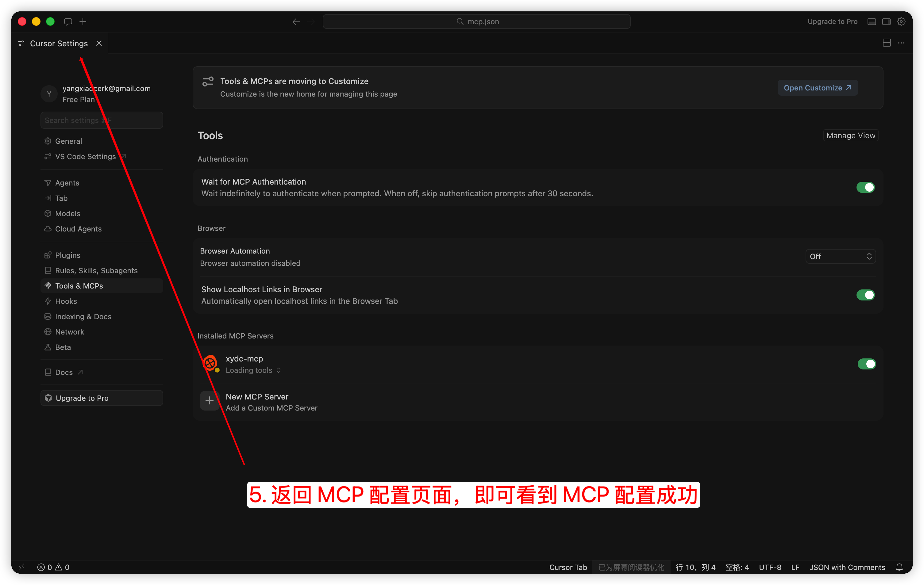Click the account avatar Y

(x=49, y=94)
